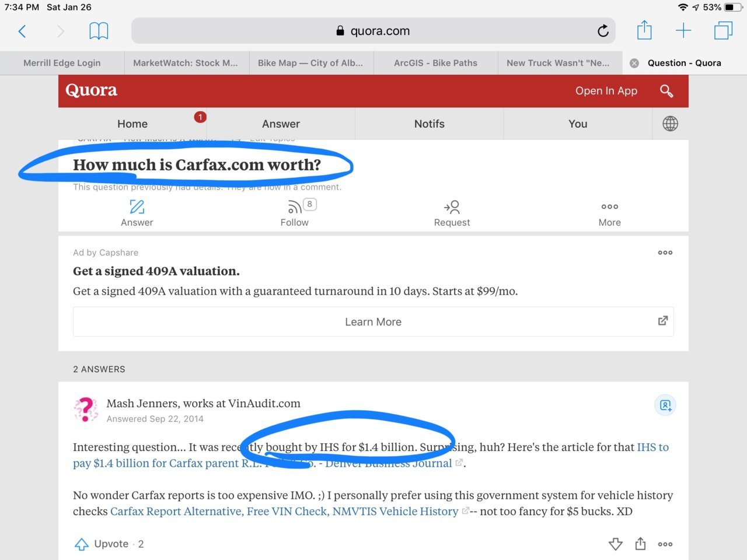
Task: Tap the red notification badge on Home
Action: point(200,117)
